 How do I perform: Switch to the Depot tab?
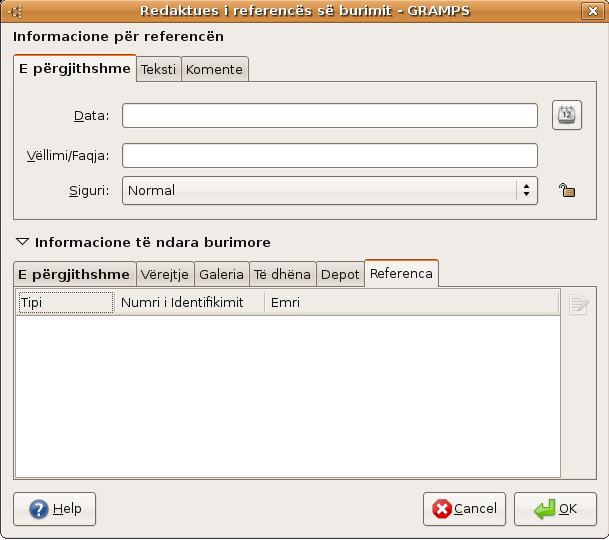(x=340, y=274)
